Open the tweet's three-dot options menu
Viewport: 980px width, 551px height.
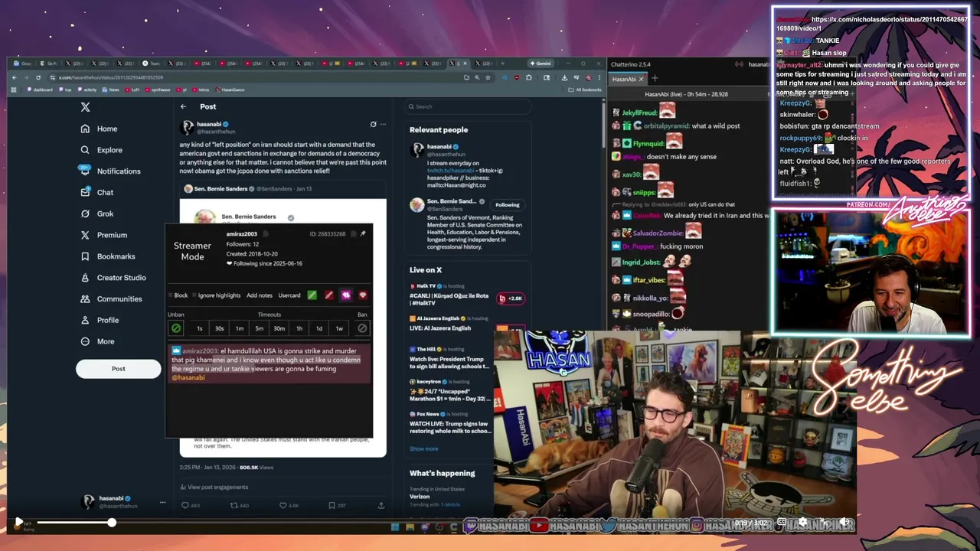click(x=383, y=124)
